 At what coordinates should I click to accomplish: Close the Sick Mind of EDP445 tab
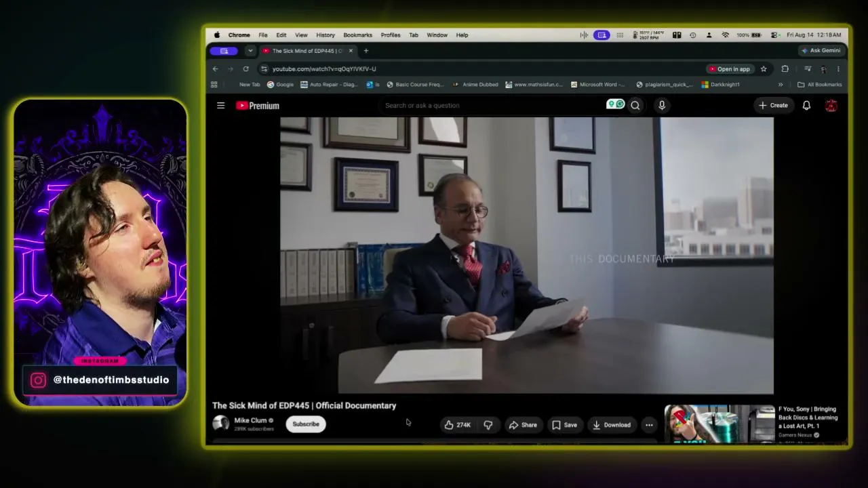pos(351,51)
